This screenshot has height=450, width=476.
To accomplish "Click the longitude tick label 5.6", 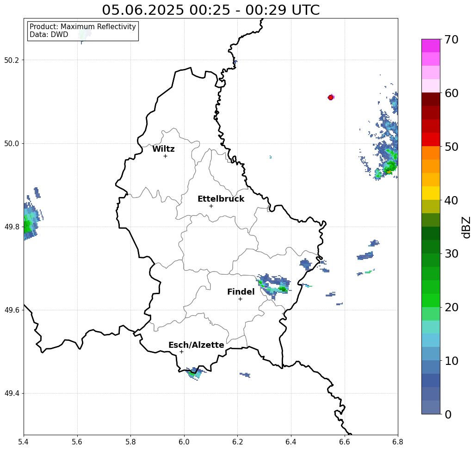I will (x=77, y=442).
